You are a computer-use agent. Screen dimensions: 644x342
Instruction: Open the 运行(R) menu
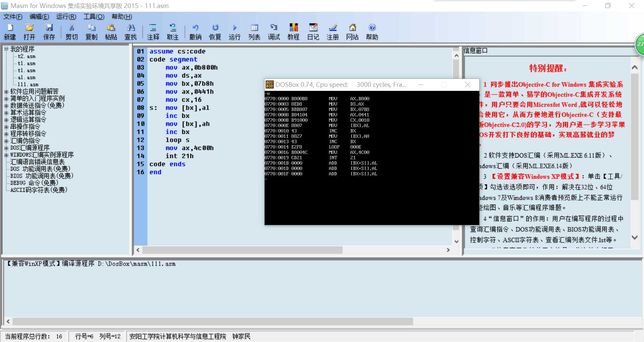click(x=66, y=17)
